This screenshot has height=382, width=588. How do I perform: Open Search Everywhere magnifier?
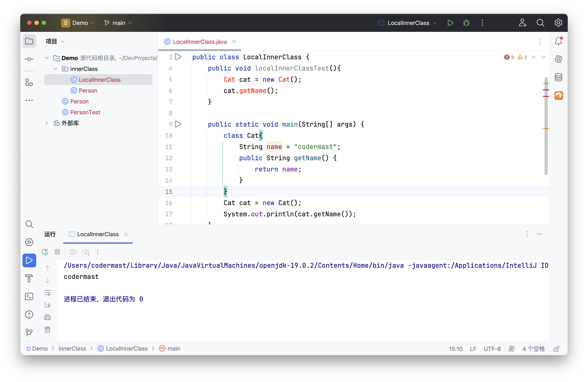(540, 23)
